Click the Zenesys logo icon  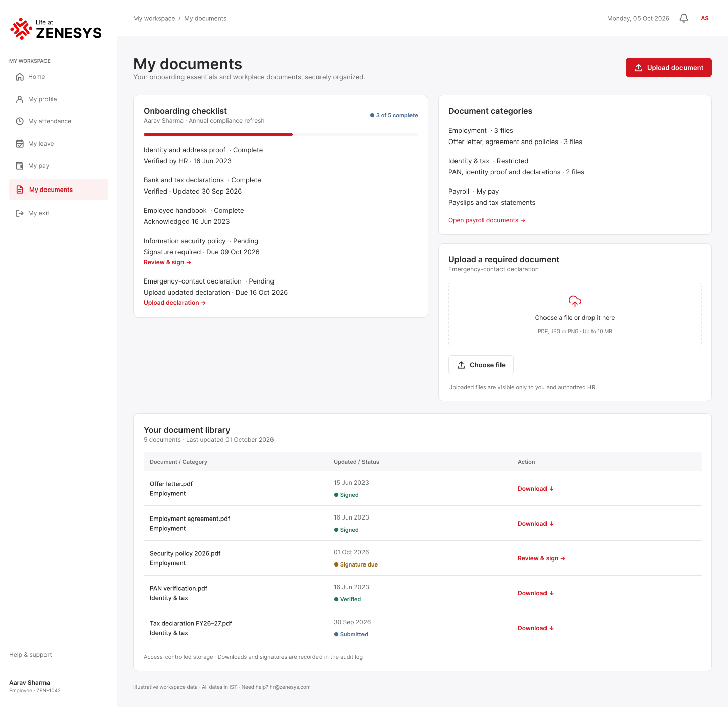point(21,29)
